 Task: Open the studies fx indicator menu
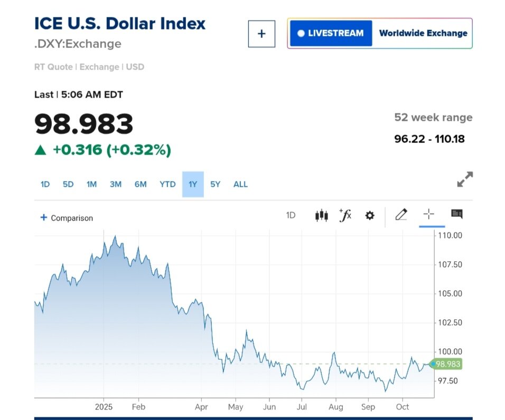point(345,215)
